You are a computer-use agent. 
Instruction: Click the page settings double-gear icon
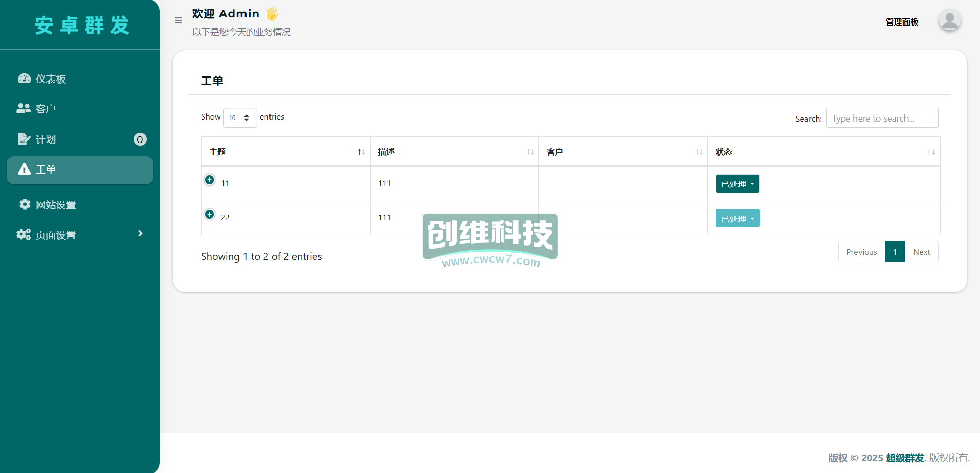[x=23, y=234]
